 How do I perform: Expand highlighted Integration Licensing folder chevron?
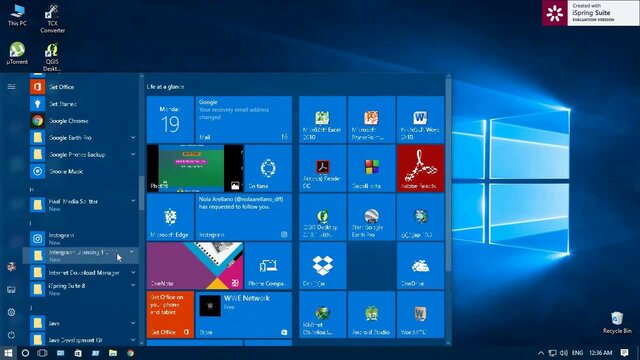(x=132, y=252)
